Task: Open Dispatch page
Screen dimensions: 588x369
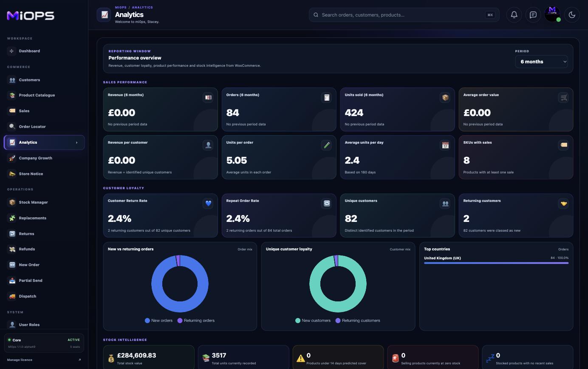Action: (44, 296)
